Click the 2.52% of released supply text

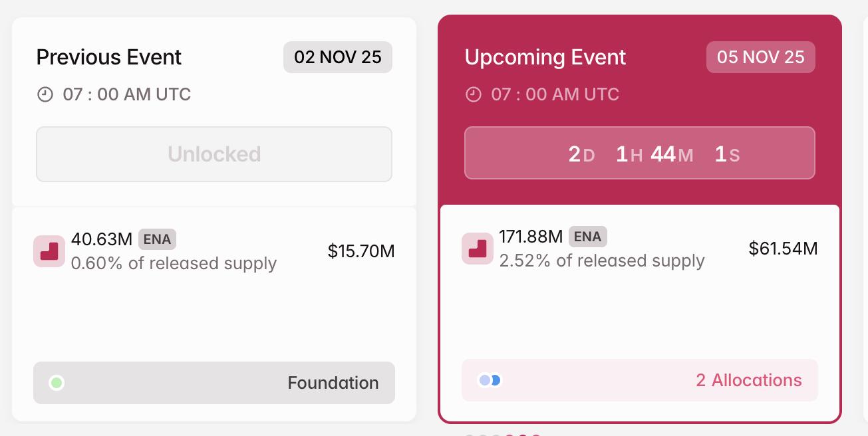pos(602,261)
